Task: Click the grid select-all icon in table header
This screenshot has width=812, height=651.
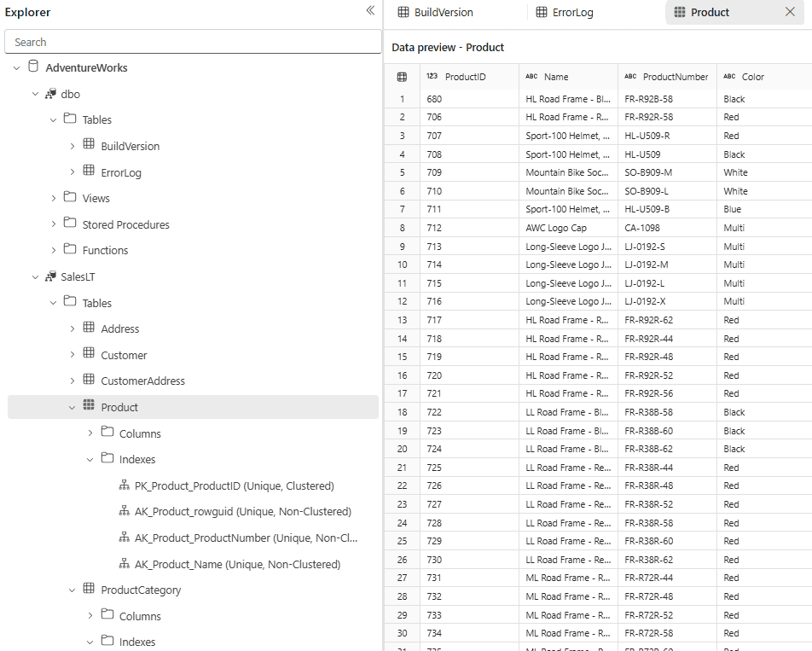Action: (x=402, y=77)
